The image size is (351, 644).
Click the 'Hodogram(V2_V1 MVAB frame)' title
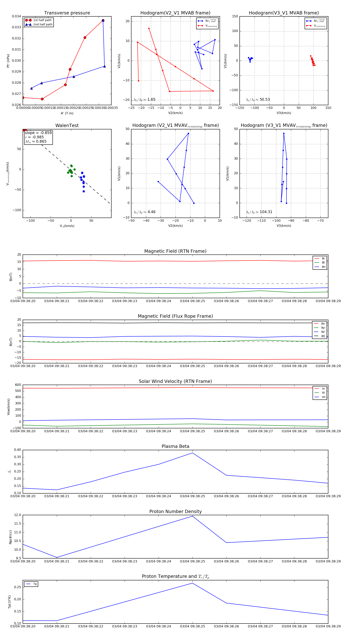coord(175,13)
